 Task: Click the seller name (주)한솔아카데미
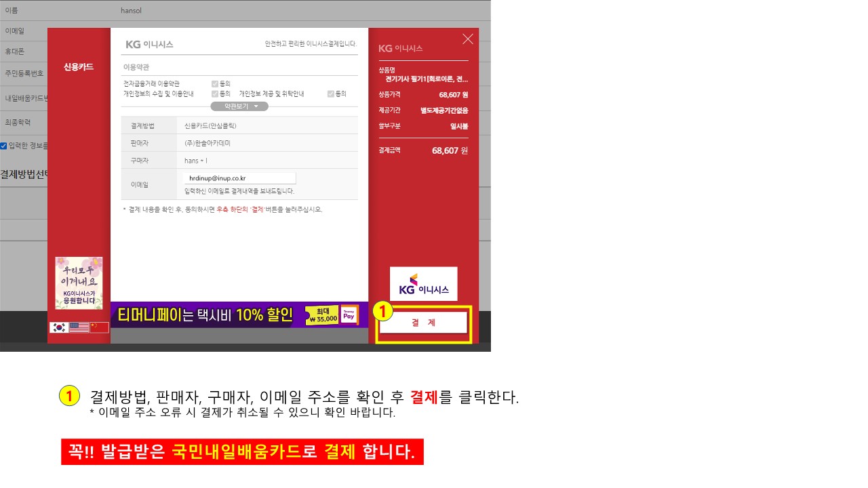click(208, 143)
